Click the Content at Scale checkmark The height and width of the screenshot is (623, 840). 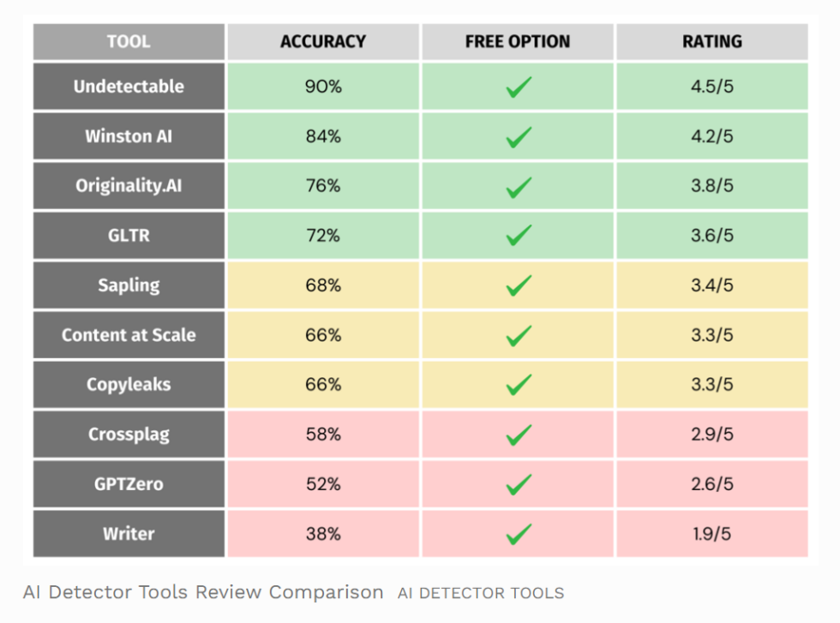click(x=518, y=335)
